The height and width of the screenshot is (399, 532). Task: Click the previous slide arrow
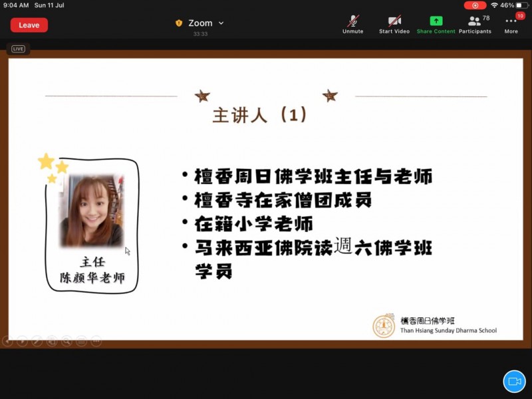coord(7,341)
